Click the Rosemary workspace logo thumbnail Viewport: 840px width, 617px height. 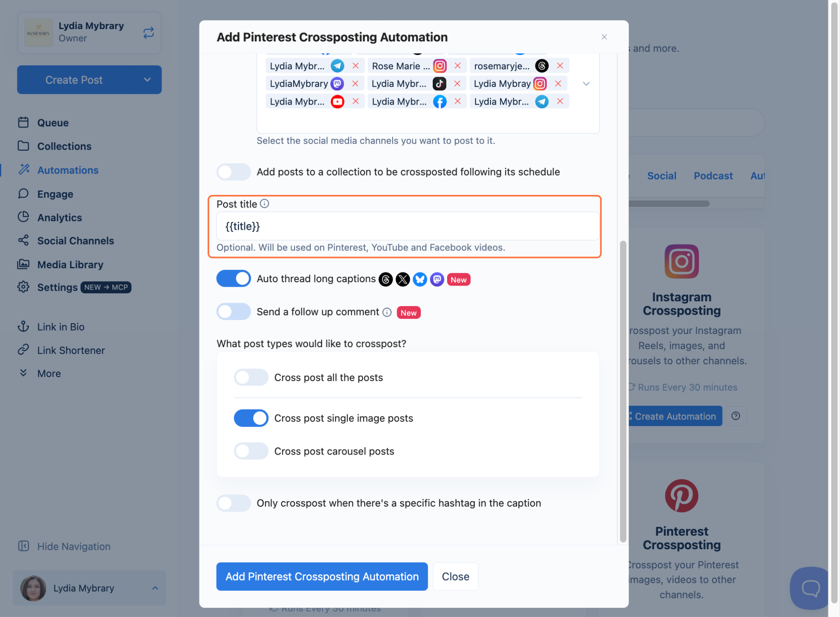click(39, 32)
